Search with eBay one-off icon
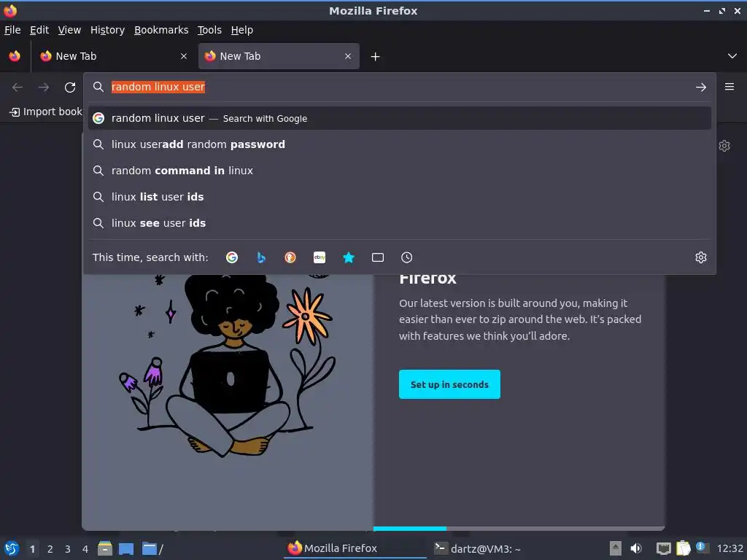This screenshot has height=560, width=747. pos(320,257)
